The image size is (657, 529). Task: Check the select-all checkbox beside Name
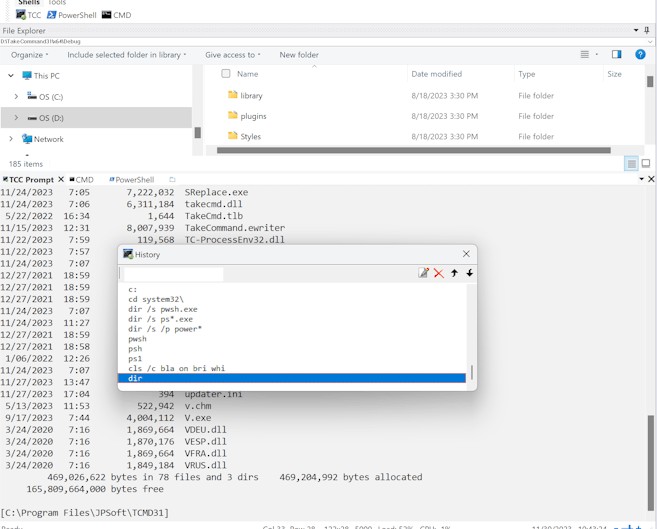(x=226, y=74)
